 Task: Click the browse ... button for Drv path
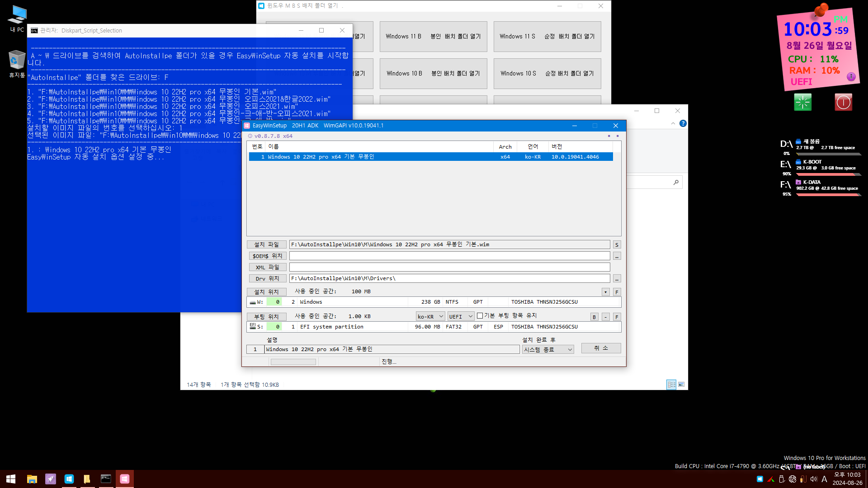617,278
